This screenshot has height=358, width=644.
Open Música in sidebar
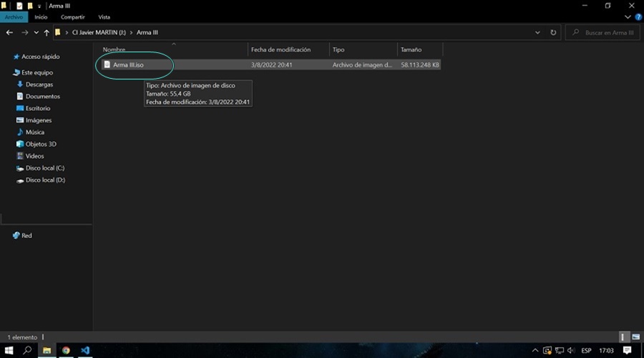click(34, 132)
